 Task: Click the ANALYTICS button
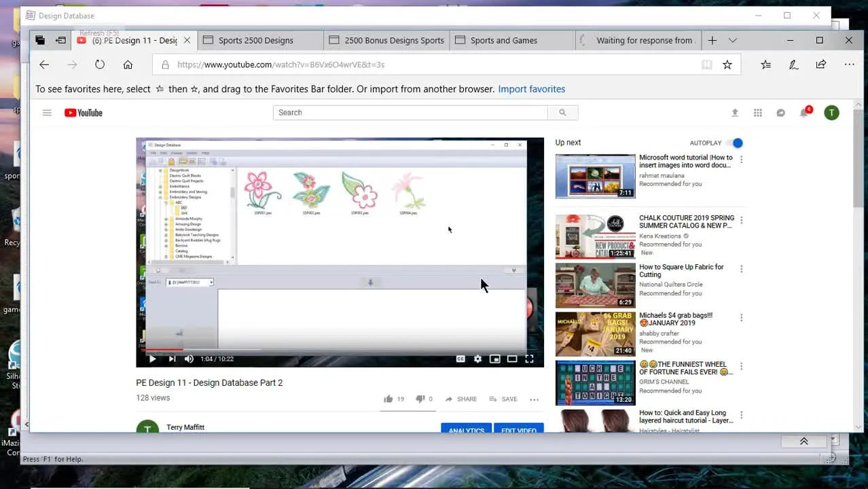[466, 429]
